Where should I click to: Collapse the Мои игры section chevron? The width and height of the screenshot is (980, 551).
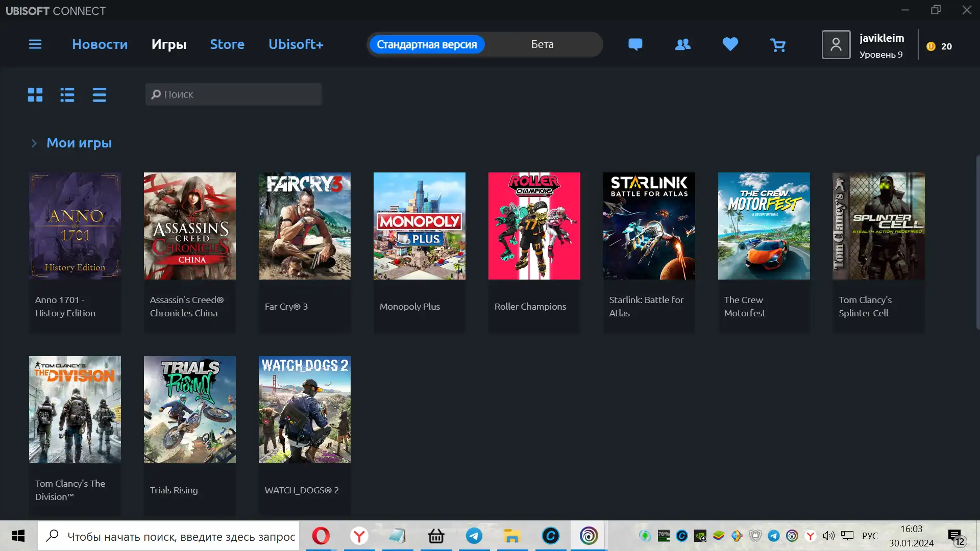34,143
